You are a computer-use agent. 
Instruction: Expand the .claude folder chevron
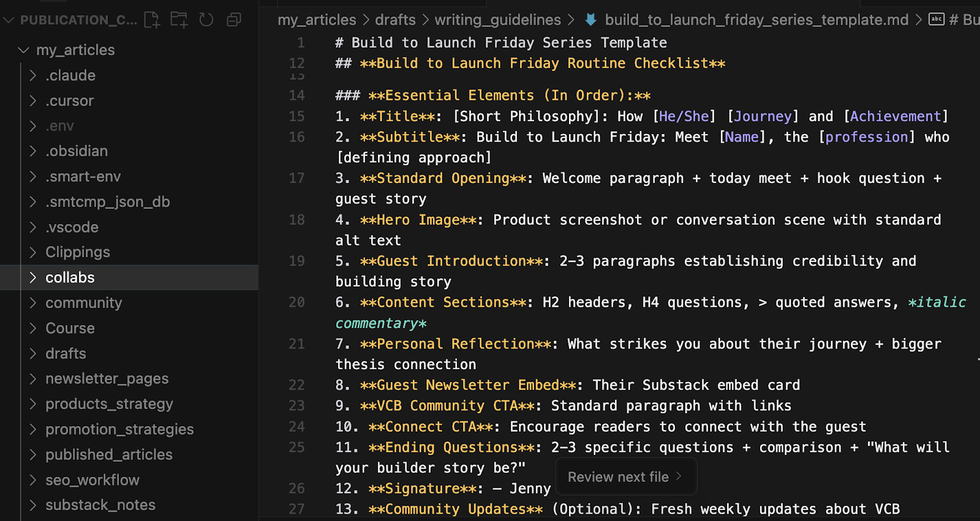(x=33, y=75)
